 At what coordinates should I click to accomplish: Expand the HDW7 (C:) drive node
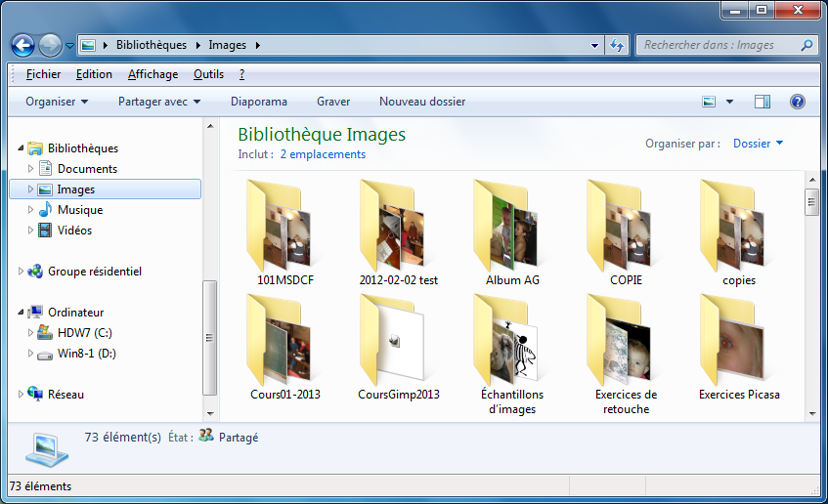click(x=30, y=333)
